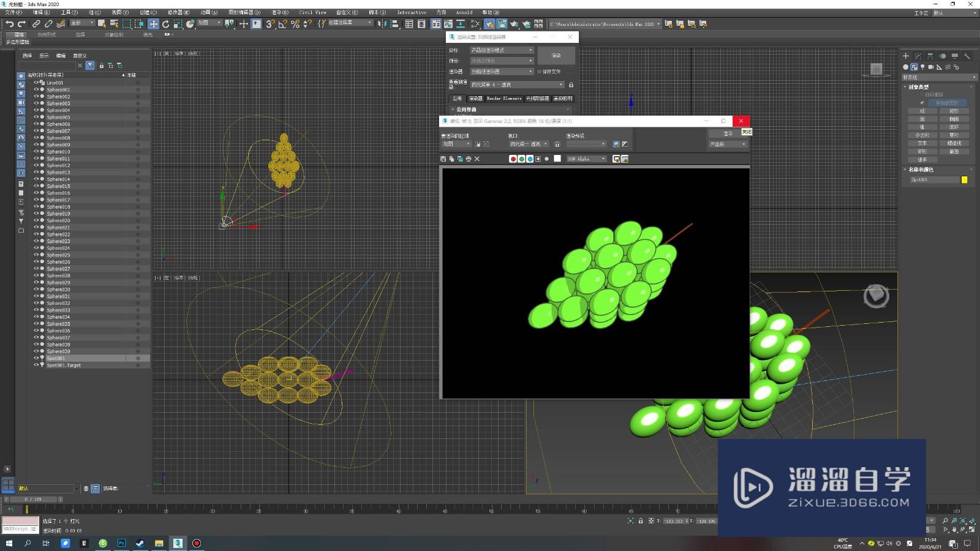Toggle visibility eye of Spot001.Target

point(36,365)
